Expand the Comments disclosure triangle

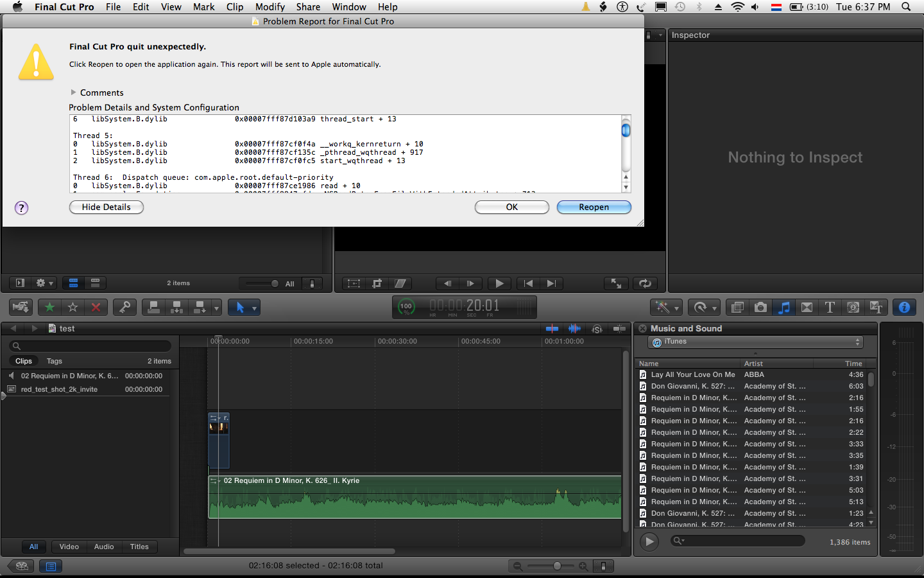point(73,92)
